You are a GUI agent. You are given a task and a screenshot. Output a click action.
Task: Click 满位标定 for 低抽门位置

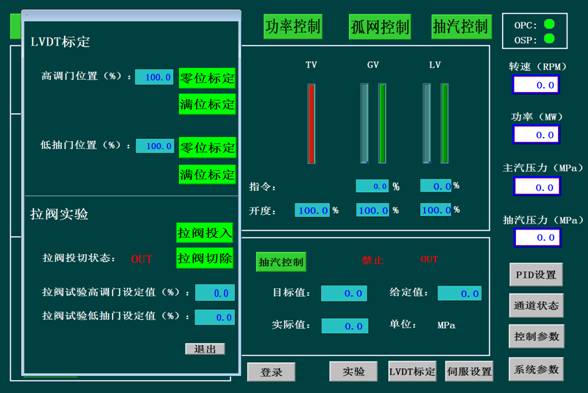coord(207,174)
